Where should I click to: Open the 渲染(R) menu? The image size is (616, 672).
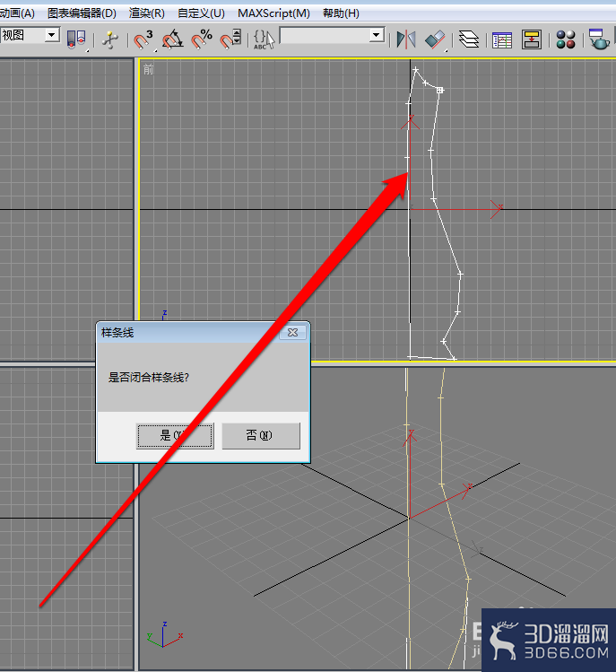point(147,13)
